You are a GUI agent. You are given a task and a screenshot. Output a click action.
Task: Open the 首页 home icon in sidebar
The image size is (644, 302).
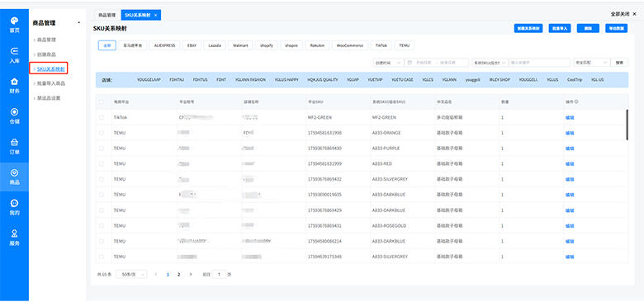(x=14, y=21)
